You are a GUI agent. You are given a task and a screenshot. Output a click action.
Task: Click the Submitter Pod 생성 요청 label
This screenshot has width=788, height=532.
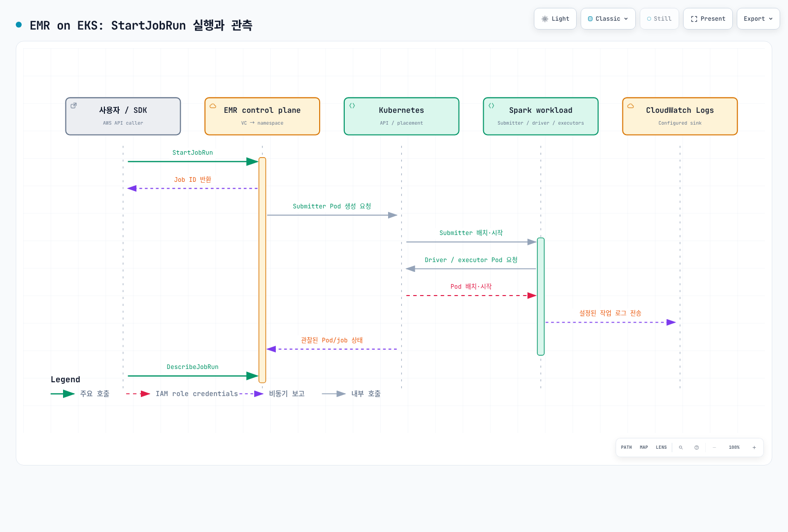click(x=332, y=206)
